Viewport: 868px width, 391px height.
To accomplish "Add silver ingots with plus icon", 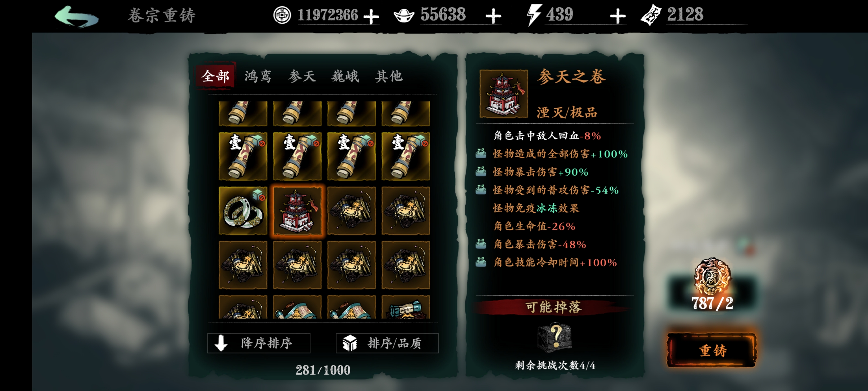I will [493, 16].
